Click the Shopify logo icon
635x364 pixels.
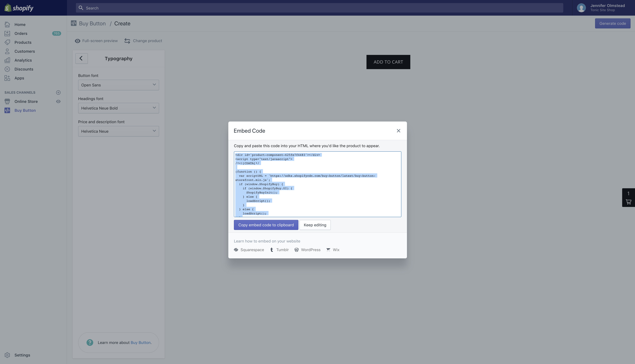(8, 8)
